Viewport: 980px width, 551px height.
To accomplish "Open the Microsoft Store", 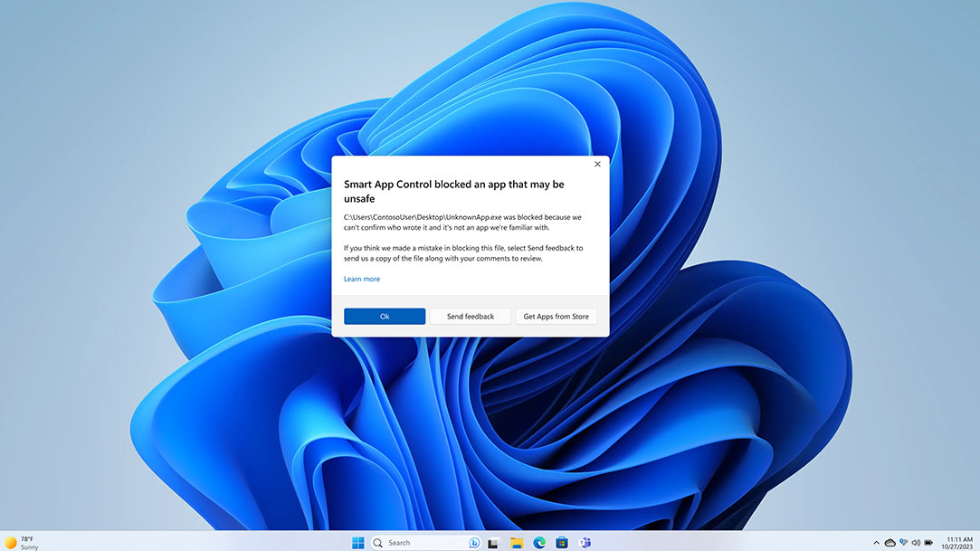I will click(x=562, y=542).
